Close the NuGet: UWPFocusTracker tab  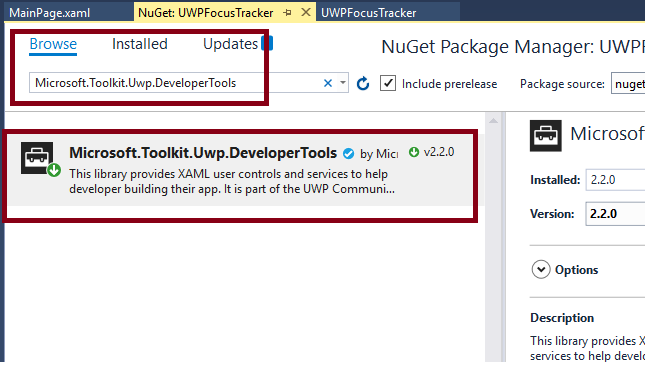[306, 12]
